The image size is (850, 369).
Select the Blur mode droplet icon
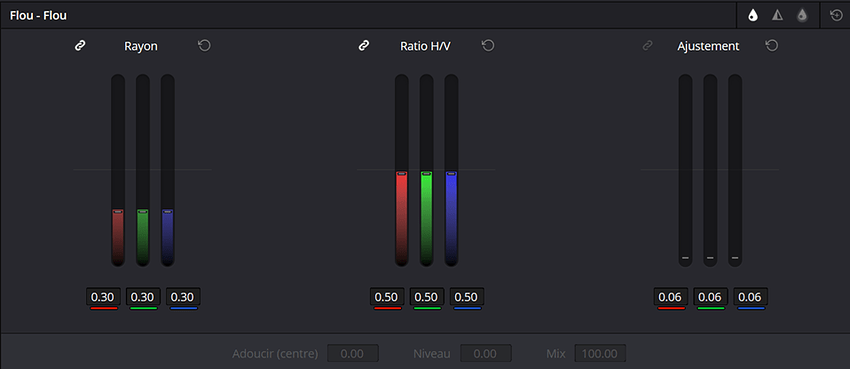(x=752, y=16)
